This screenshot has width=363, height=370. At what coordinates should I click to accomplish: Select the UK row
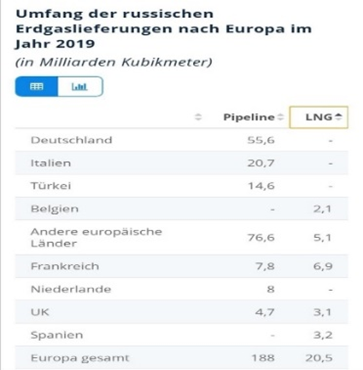tap(181, 312)
